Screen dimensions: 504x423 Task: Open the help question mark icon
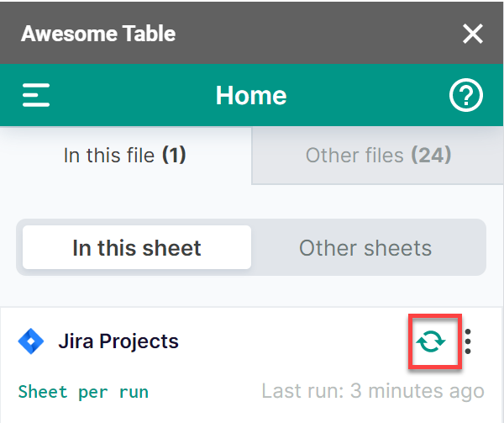click(x=466, y=96)
